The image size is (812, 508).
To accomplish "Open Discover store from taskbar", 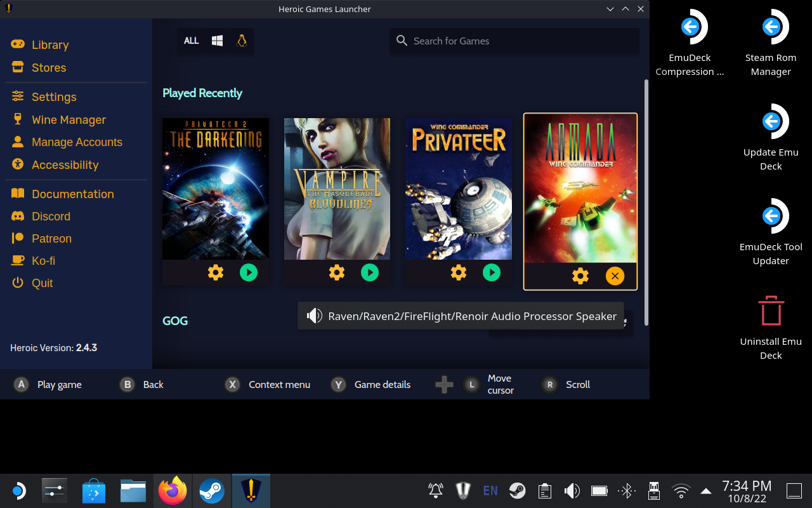I will (94, 491).
